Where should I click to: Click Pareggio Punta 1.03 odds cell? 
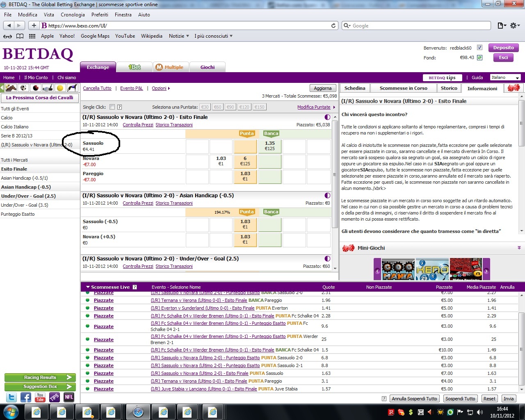tap(245, 176)
